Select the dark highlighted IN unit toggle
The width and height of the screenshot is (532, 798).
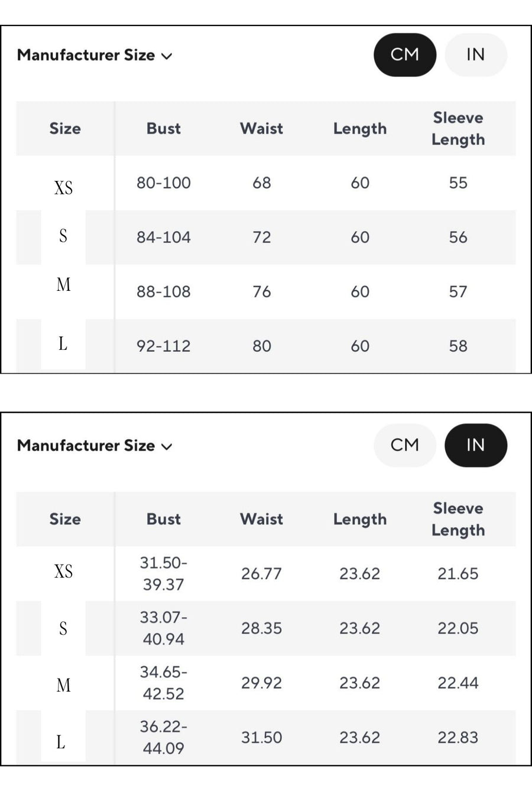475,445
